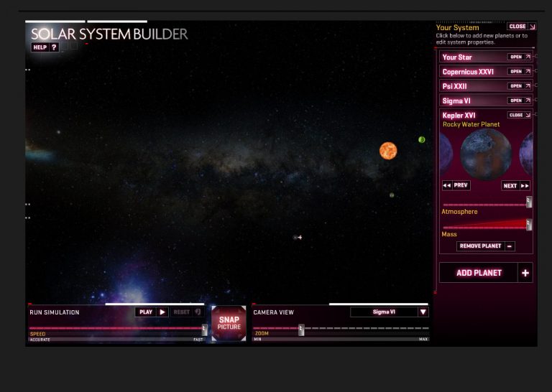Click the plus icon on Add Planet
552x392 pixels.
pyautogui.click(x=525, y=273)
